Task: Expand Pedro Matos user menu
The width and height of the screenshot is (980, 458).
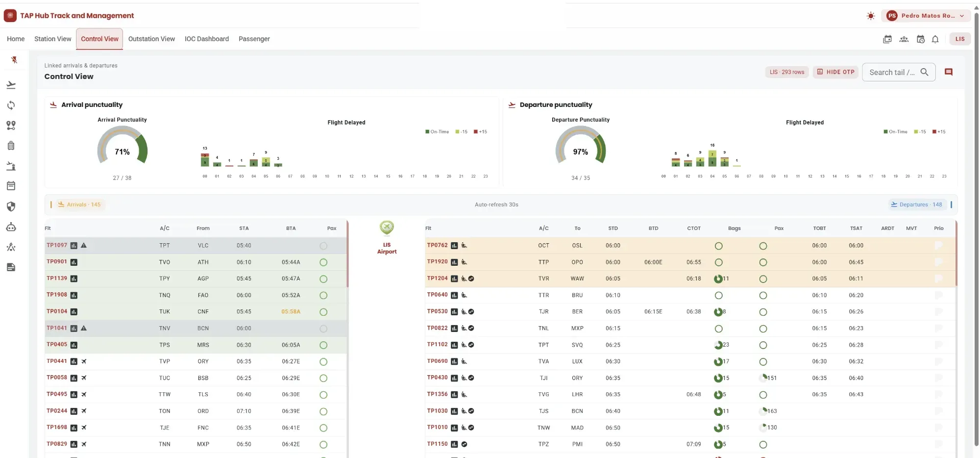Action: point(926,16)
